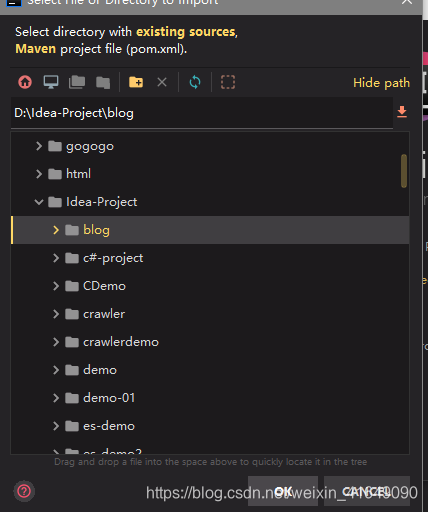The width and height of the screenshot is (428, 512).
Task: Expand the blog folder chevron
Action: [56, 230]
